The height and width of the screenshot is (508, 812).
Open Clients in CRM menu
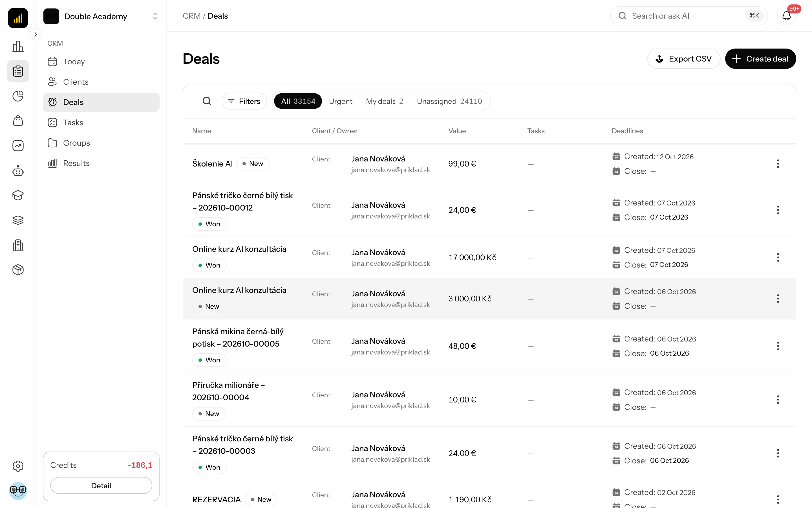click(101, 82)
